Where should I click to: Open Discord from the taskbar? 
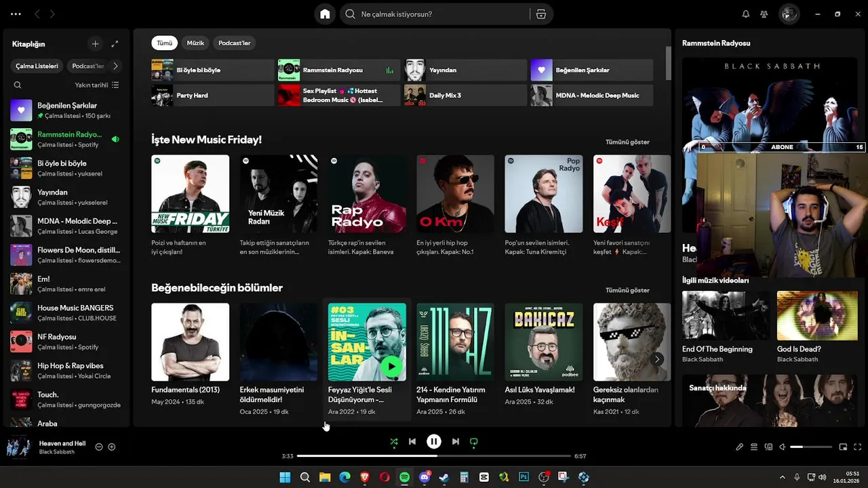coord(425,477)
